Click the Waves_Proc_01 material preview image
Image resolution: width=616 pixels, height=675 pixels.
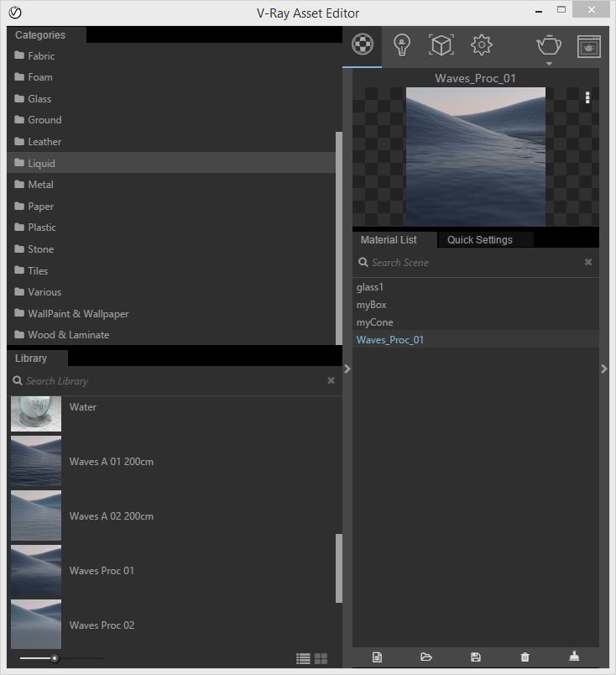tap(475, 157)
